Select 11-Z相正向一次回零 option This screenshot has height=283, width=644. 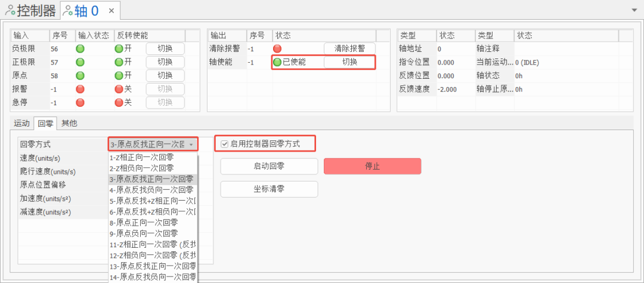[x=153, y=244]
